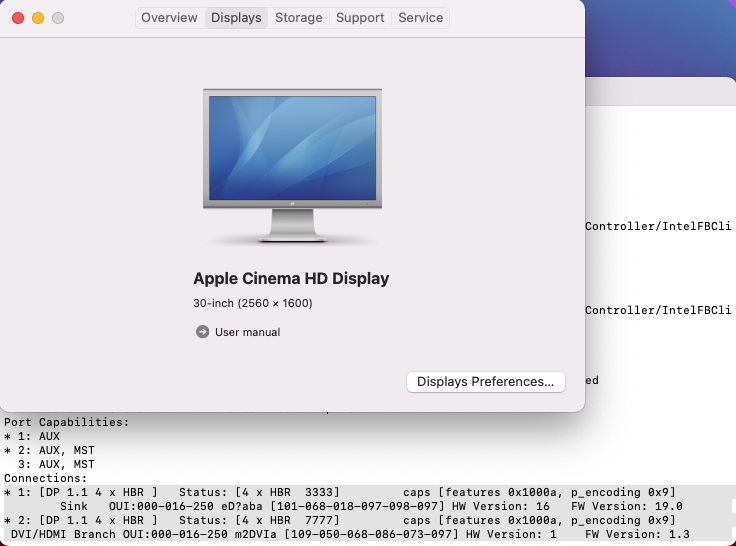
Task: Switch to the Service tab
Action: pyautogui.click(x=421, y=18)
